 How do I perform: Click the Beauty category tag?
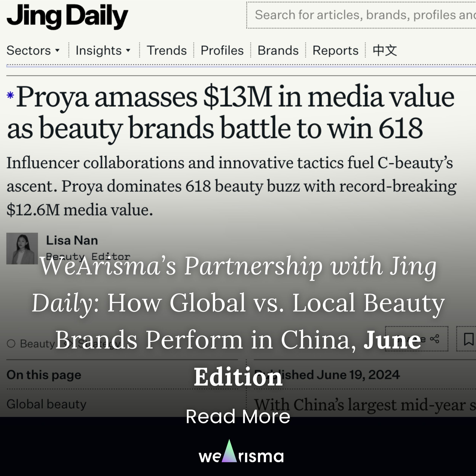(x=37, y=343)
